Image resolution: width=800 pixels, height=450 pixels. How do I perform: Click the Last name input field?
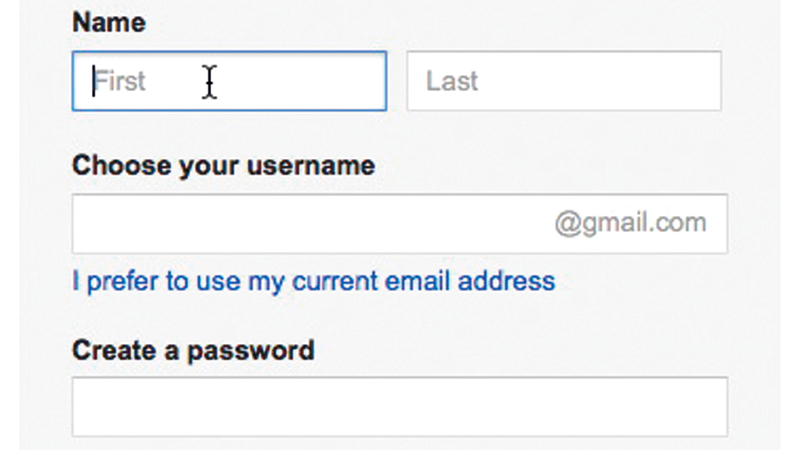pos(563,81)
